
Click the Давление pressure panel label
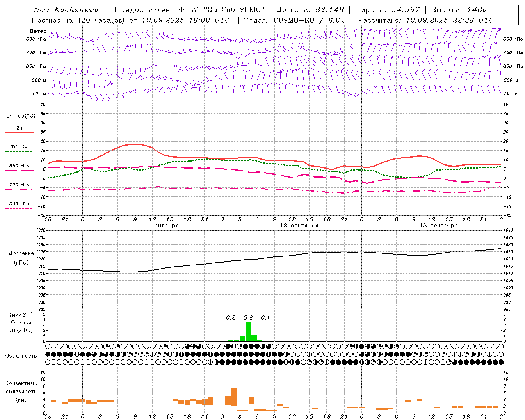pyautogui.click(x=21, y=253)
